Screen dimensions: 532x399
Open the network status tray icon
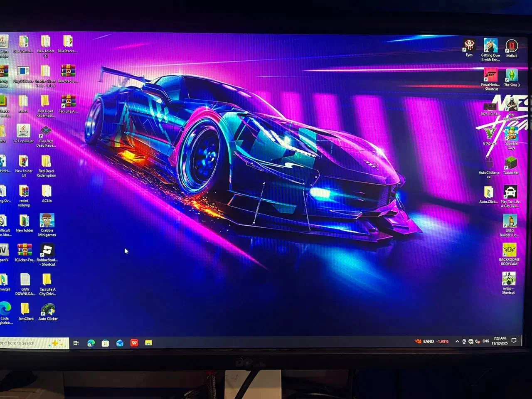pyautogui.click(x=471, y=342)
